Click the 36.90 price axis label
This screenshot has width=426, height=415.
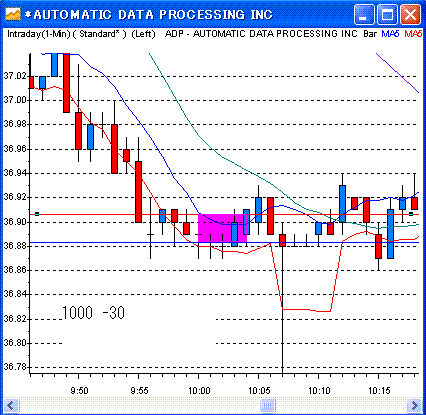click(14, 222)
